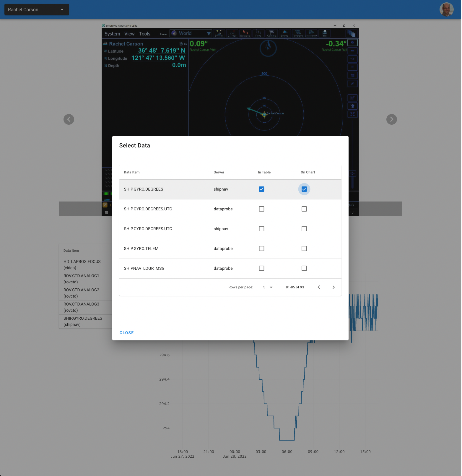Open World frame dropdown in Sonardyne window
The image size is (462, 476).
pyautogui.click(x=191, y=33)
